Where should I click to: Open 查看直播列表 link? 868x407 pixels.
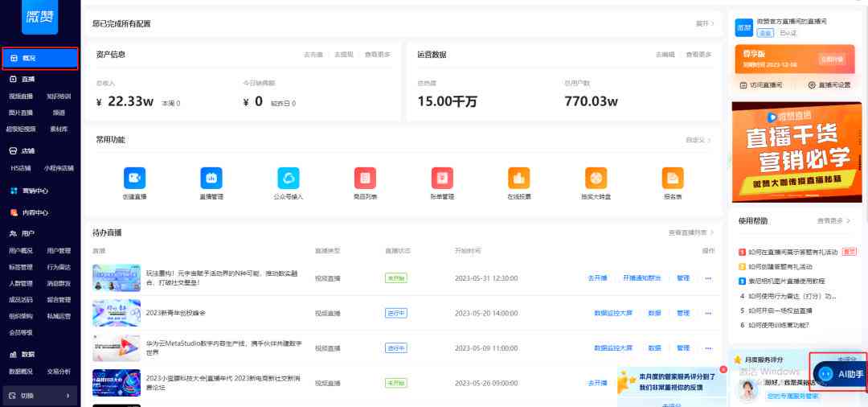[x=691, y=232]
